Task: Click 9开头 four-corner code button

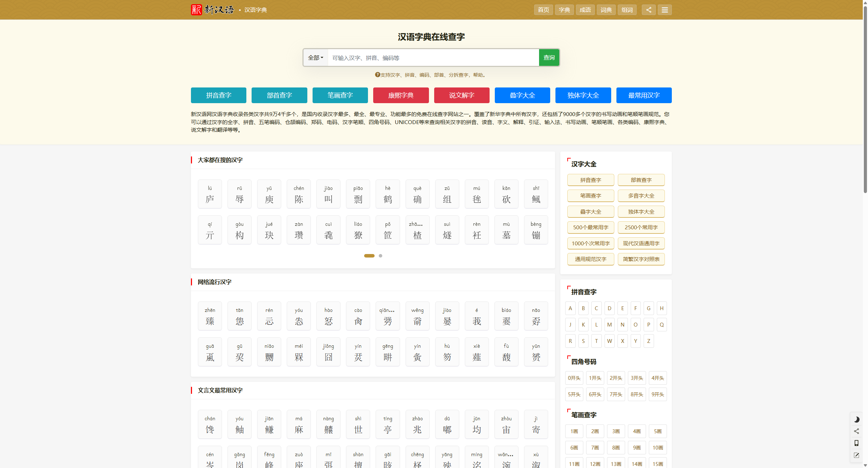Action: click(x=658, y=394)
